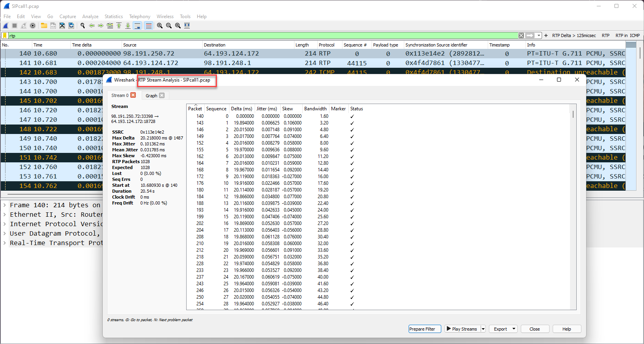Image resolution: width=644 pixels, height=344 pixels.
Task: Close the Stream 0 tab
Action: pos(133,95)
